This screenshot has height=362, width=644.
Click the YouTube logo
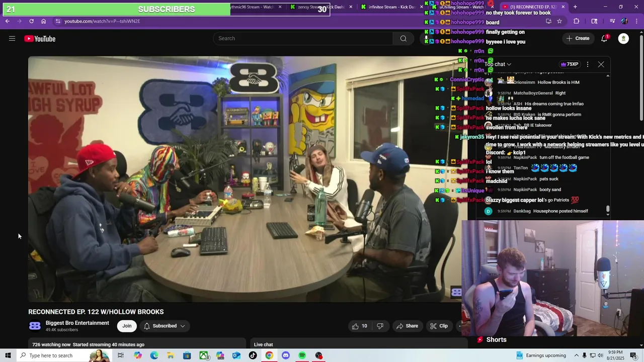tap(40, 39)
